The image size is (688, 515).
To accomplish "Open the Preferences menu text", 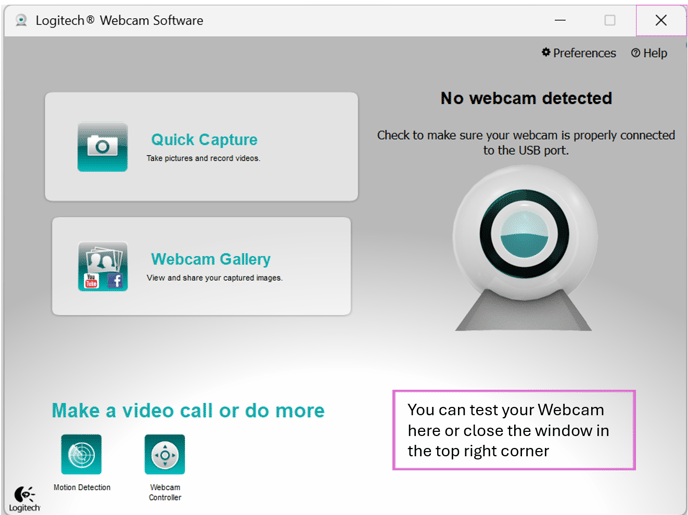I will (585, 53).
